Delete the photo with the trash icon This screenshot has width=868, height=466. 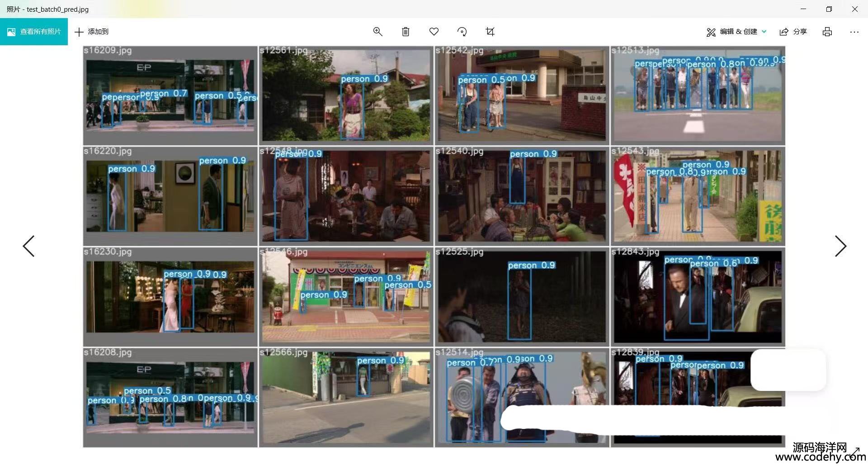[406, 32]
